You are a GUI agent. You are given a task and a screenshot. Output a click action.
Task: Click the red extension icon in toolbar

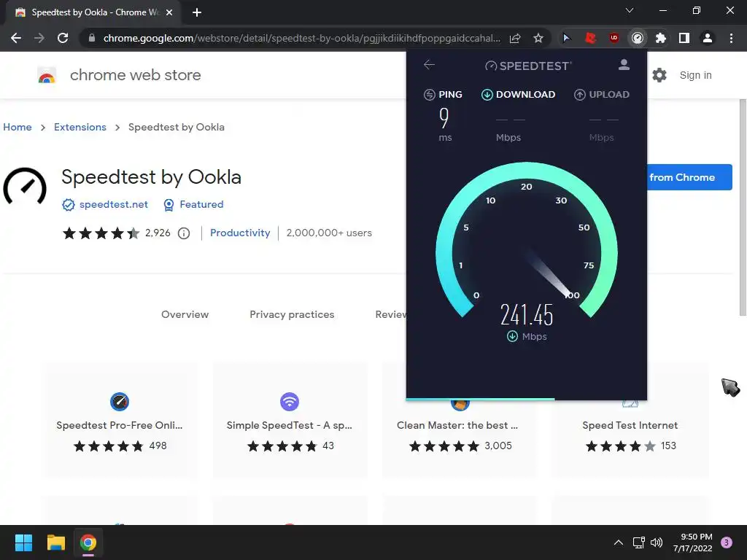(x=590, y=38)
